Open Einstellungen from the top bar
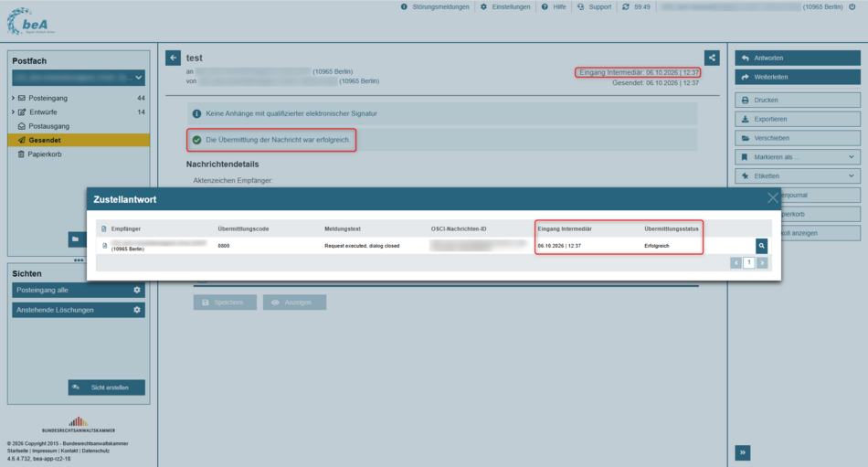Viewport: 868px width, 467px height. click(x=505, y=7)
